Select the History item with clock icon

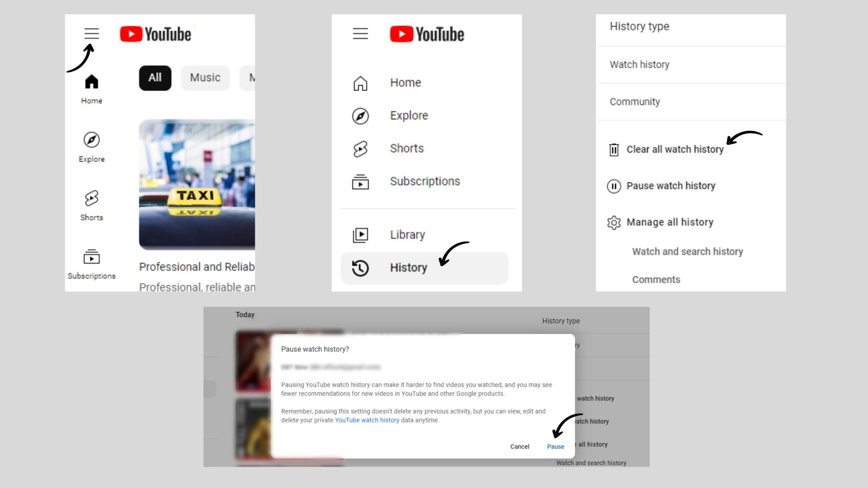(x=408, y=267)
